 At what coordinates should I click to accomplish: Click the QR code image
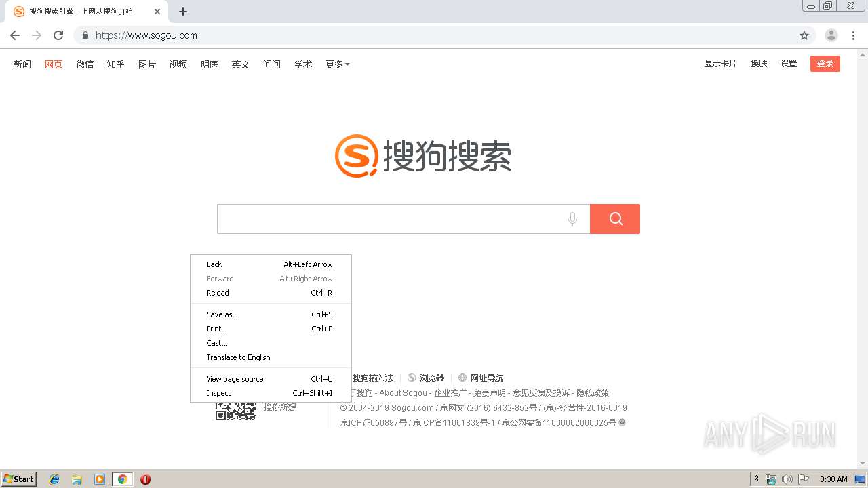pos(235,411)
